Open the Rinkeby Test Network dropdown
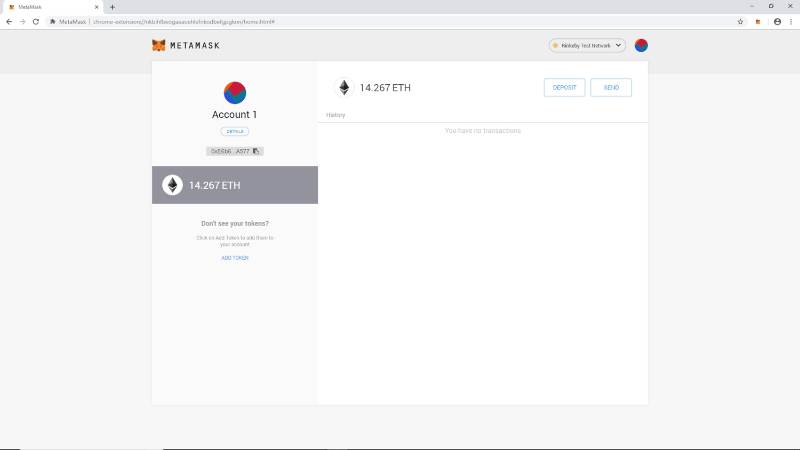This screenshot has width=800, height=450. [x=587, y=45]
